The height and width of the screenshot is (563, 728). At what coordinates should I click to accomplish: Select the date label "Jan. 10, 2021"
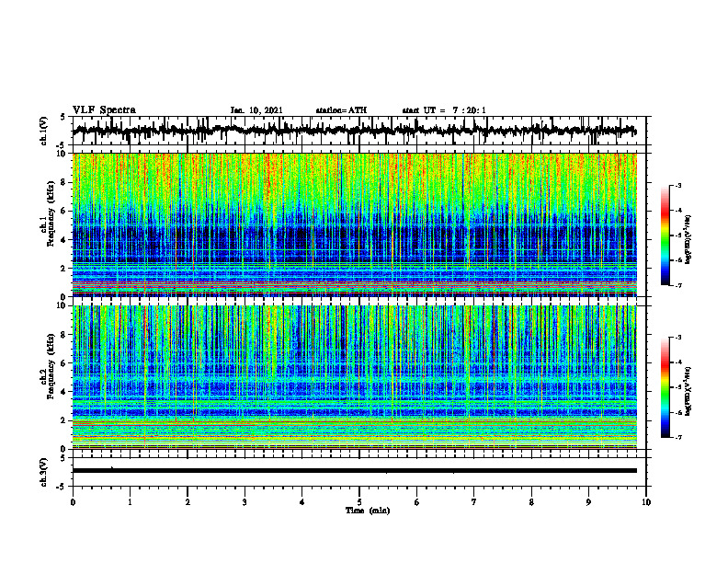coord(256,110)
